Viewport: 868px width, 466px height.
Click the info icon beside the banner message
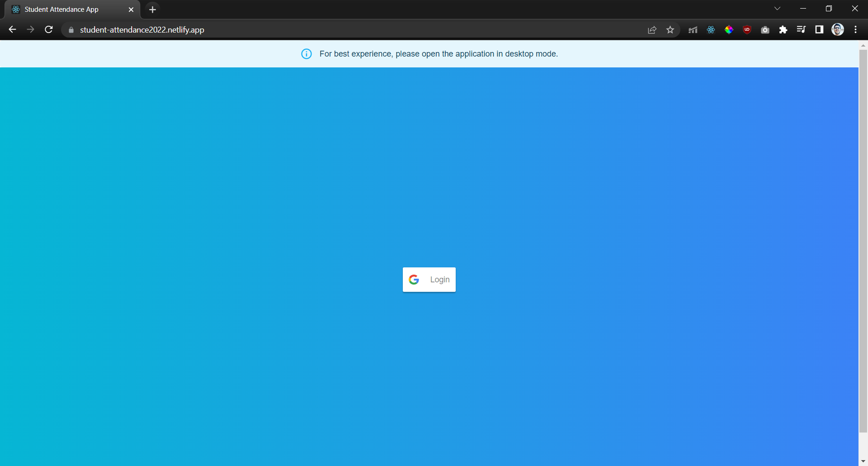tap(307, 53)
